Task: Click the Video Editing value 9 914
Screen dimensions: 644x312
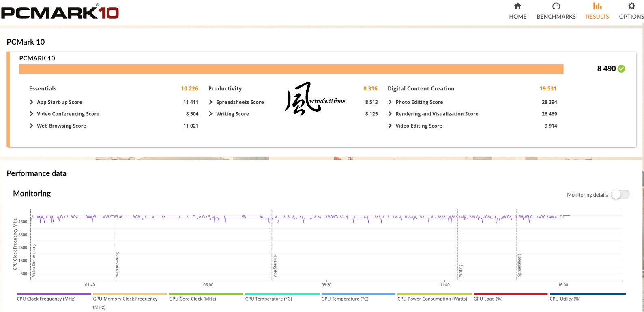Action: (x=551, y=126)
